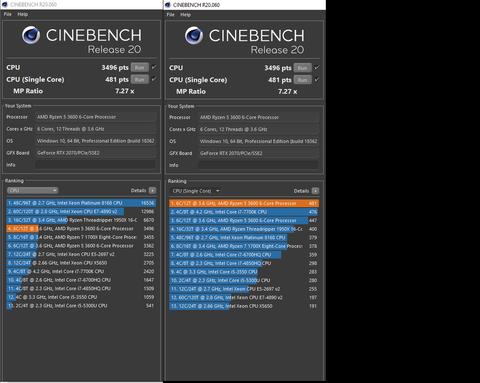Click the Processor field in left window
This screenshot has width=480, height=383.
(95, 117)
